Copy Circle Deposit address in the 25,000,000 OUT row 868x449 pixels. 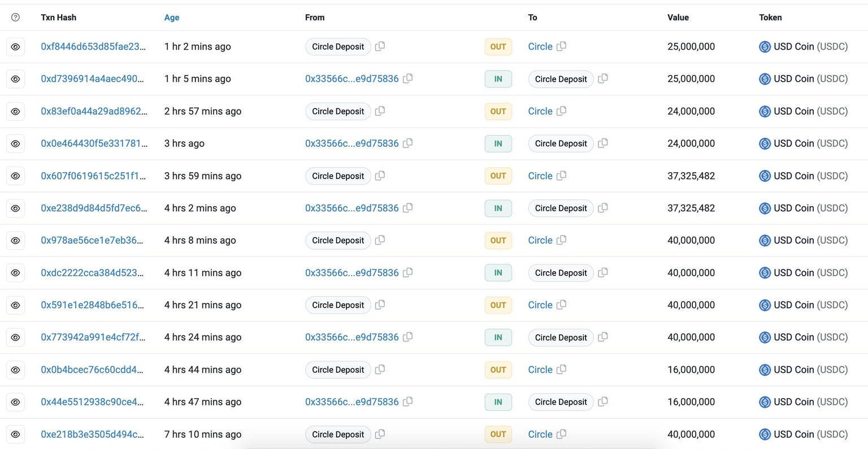pyautogui.click(x=380, y=46)
